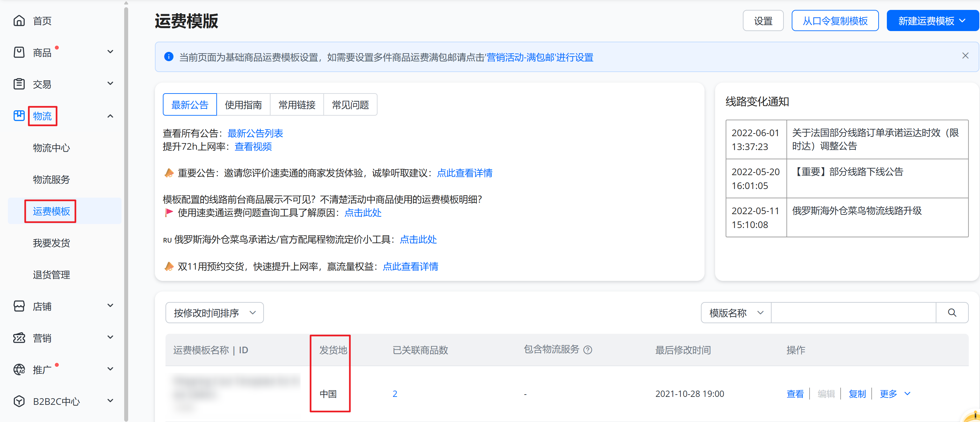This screenshot has width=980, height=422.
Task: Click the 从口令复制模板 button
Action: click(835, 21)
